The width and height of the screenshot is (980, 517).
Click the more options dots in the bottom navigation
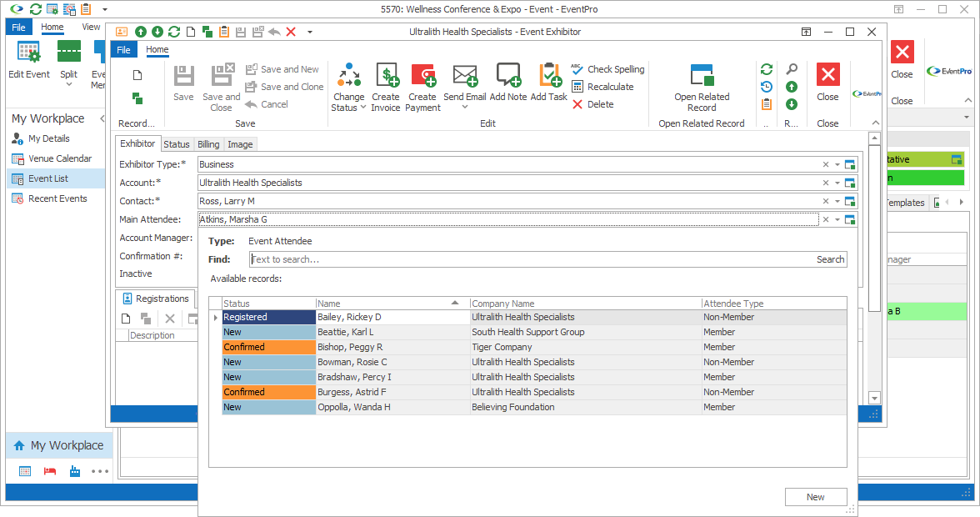pos(100,471)
